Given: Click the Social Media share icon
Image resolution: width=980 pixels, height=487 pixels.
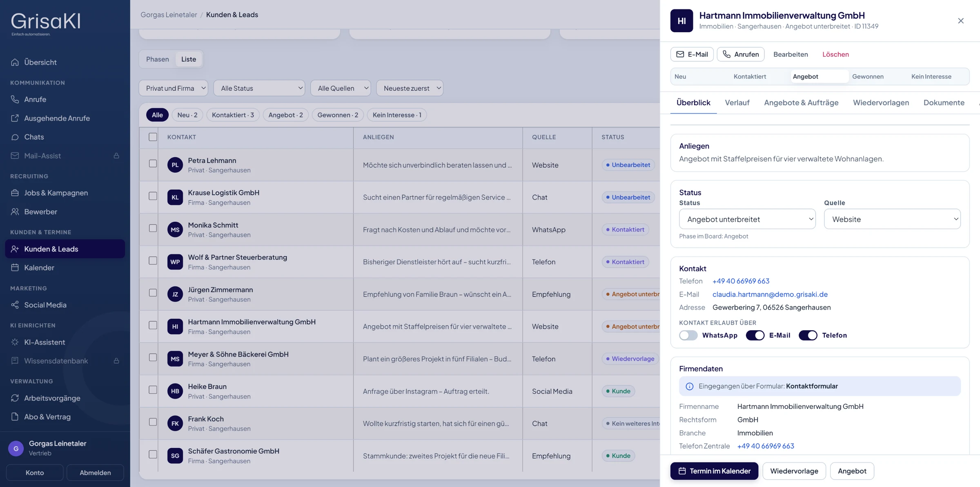Looking at the screenshot, I should pyautogui.click(x=15, y=305).
